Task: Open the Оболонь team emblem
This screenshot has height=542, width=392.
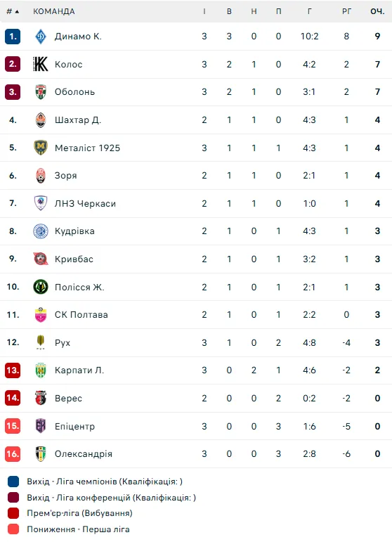Action: point(41,92)
